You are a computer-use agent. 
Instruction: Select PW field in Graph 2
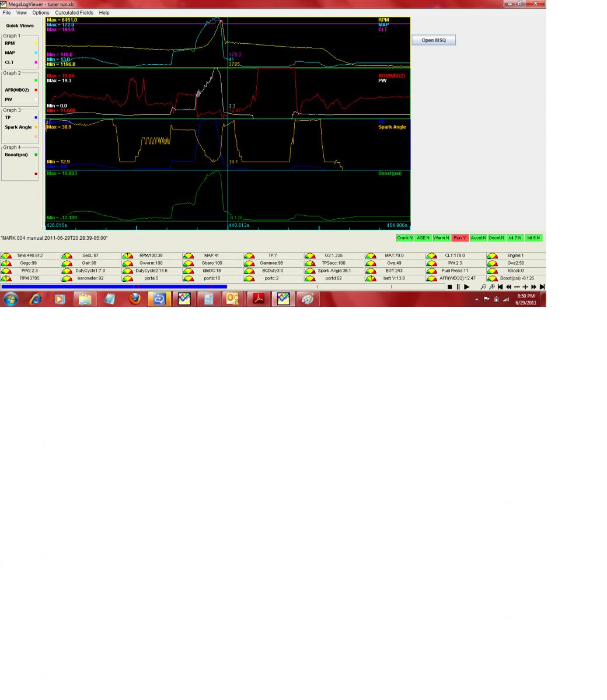click(8, 99)
